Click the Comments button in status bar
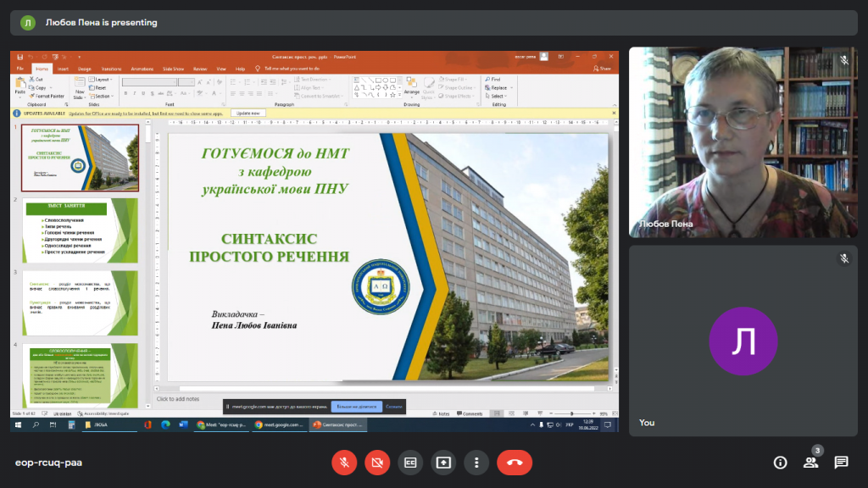Screen dimensions: 868x488 click(470, 413)
